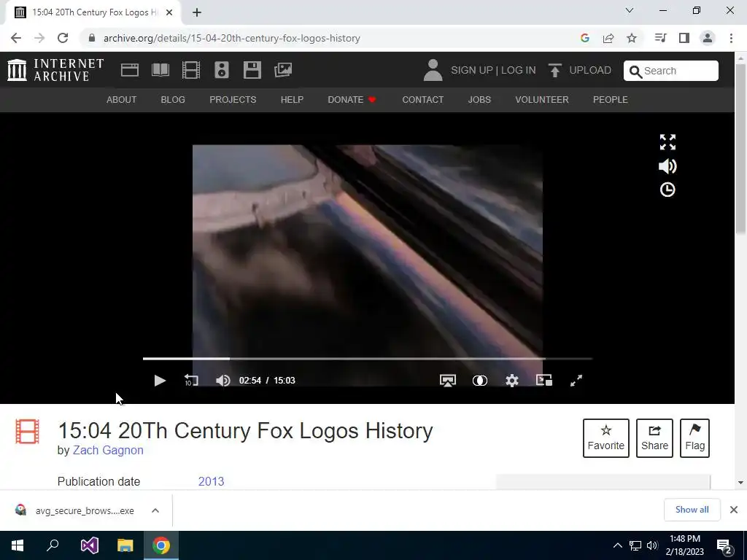Image resolution: width=747 pixels, height=560 pixels.
Task: Click the Google icon in address bar
Action: pos(585,38)
